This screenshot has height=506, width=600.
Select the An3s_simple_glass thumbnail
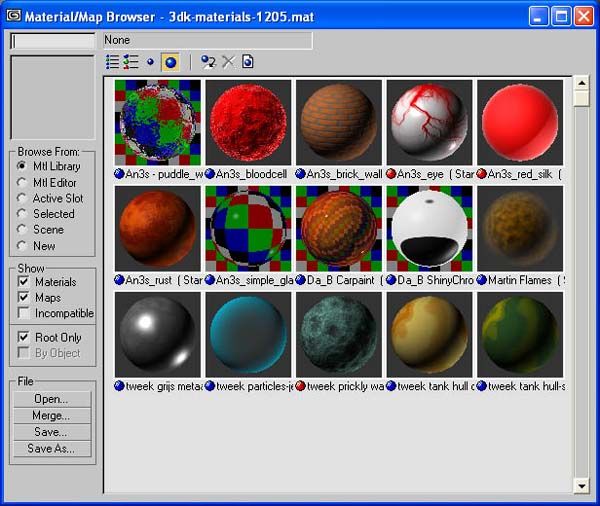pos(248,229)
